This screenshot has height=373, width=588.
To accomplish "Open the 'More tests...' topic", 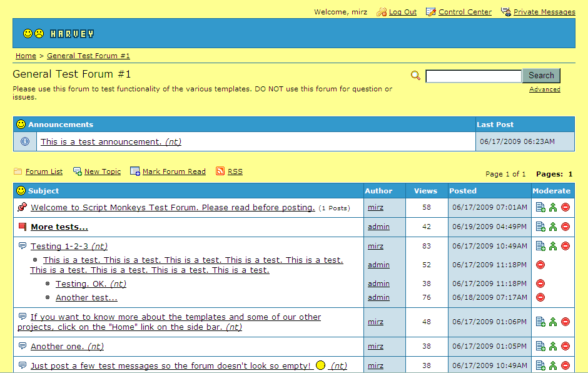I will click(59, 227).
